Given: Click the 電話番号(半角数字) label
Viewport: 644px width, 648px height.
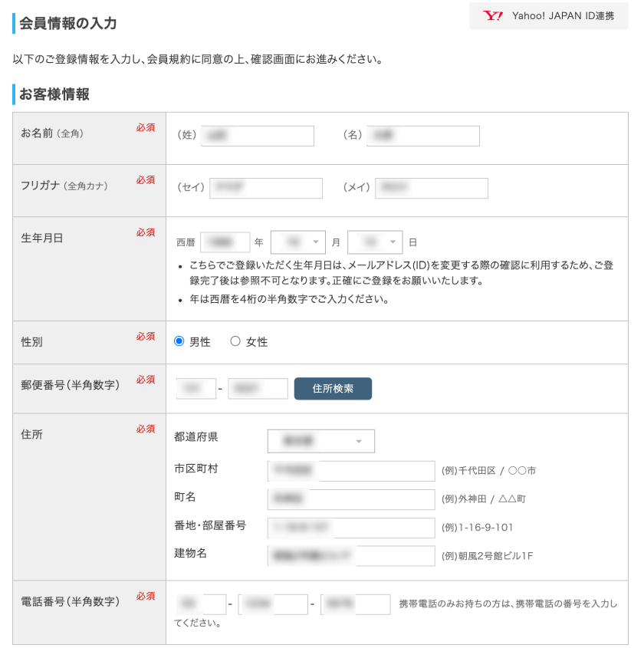Looking at the screenshot, I should point(71,601).
